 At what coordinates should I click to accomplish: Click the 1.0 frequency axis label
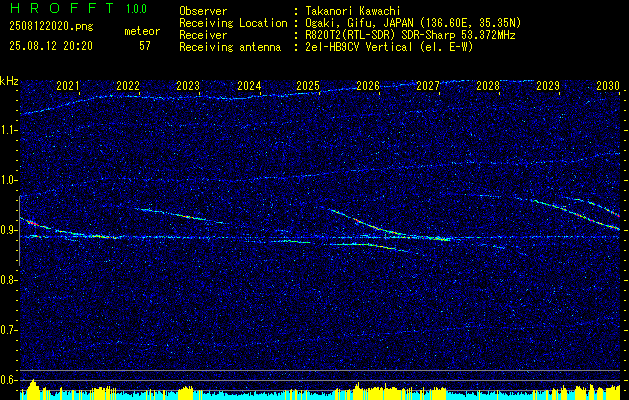[9, 180]
